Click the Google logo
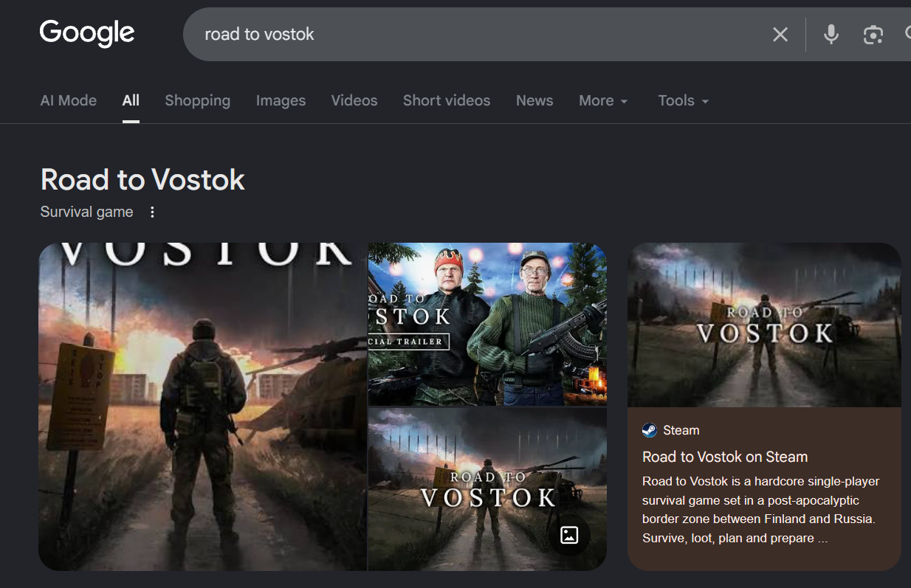This screenshot has height=588, width=911. 87,34
